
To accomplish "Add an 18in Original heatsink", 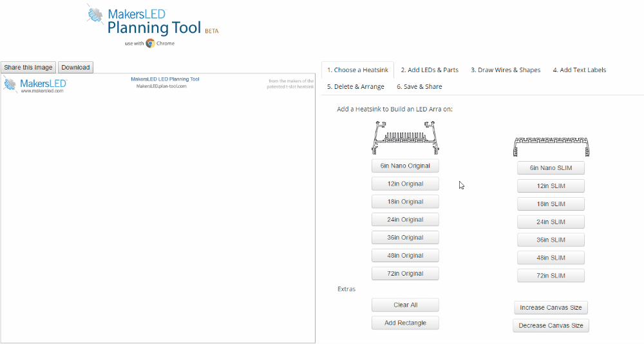I will [x=405, y=202].
